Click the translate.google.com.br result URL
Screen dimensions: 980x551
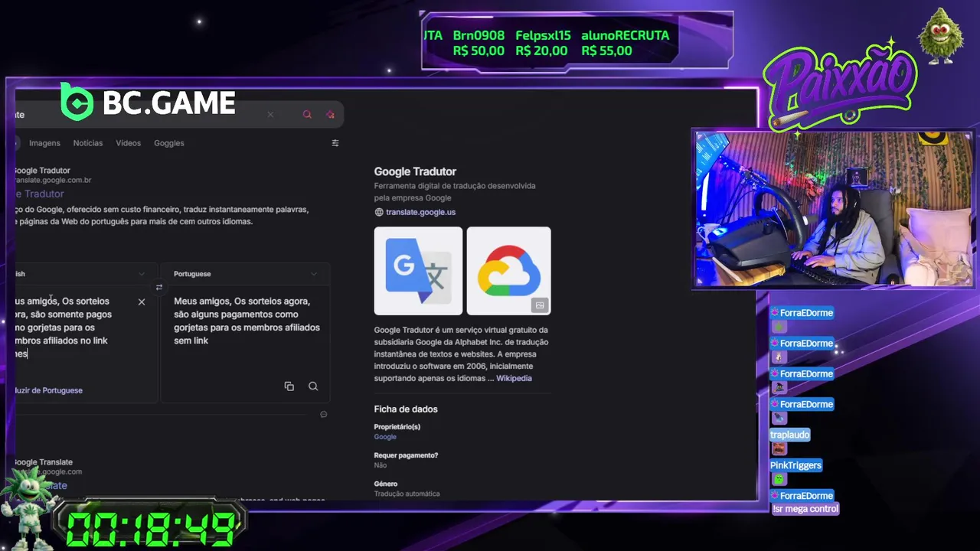pyautogui.click(x=53, y=180)
